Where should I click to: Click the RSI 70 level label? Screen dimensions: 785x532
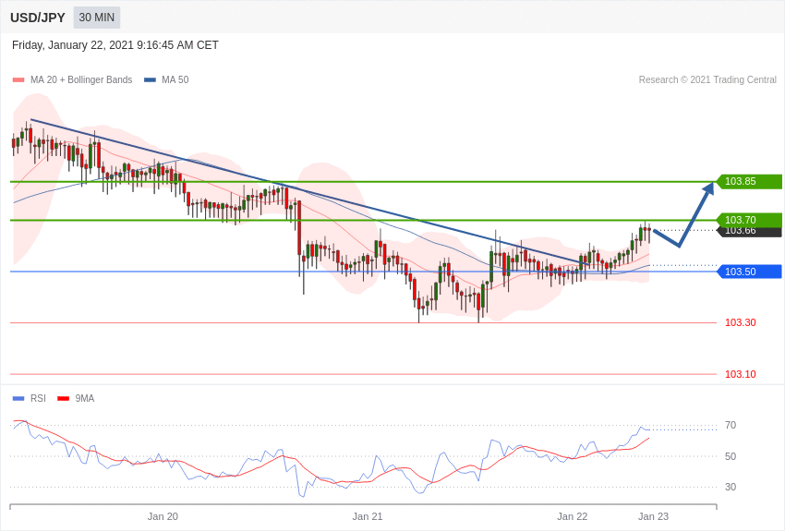click(731, 426)
